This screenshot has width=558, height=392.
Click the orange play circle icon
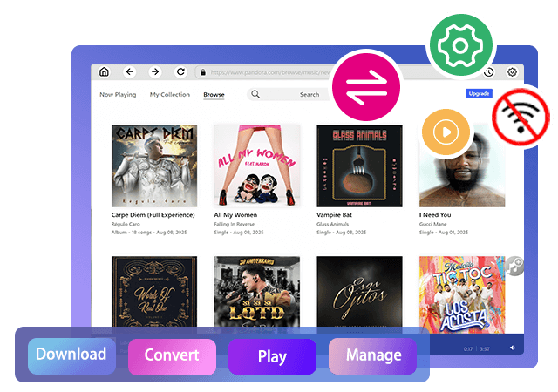point(446,132)
